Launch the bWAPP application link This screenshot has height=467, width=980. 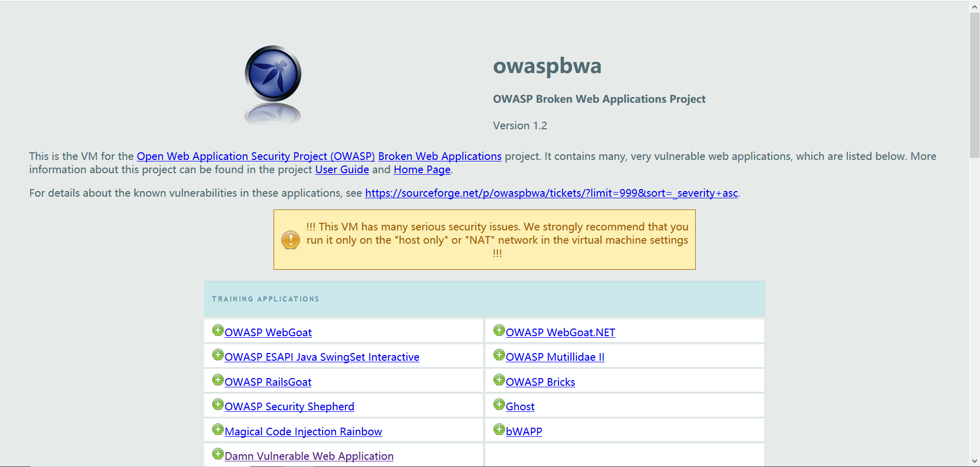524,432
